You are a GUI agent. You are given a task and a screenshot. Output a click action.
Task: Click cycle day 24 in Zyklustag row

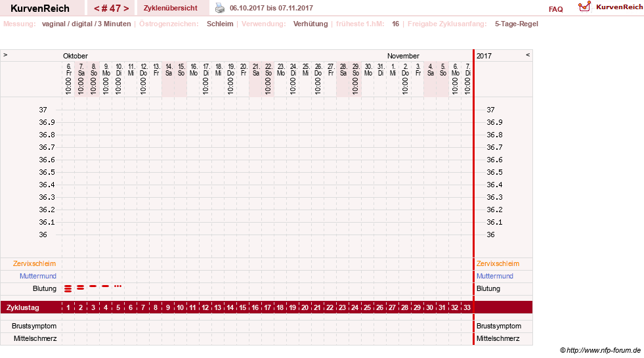click(355, 307)
